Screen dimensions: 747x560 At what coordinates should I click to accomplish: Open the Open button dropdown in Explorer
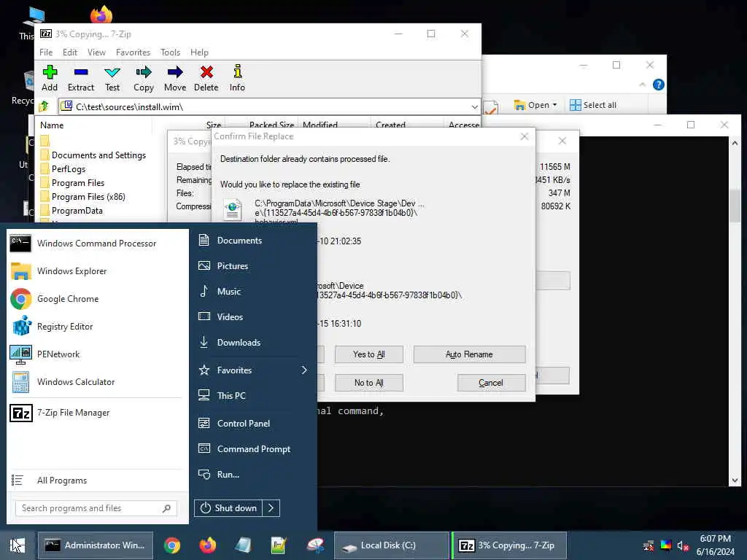[554, 105]
